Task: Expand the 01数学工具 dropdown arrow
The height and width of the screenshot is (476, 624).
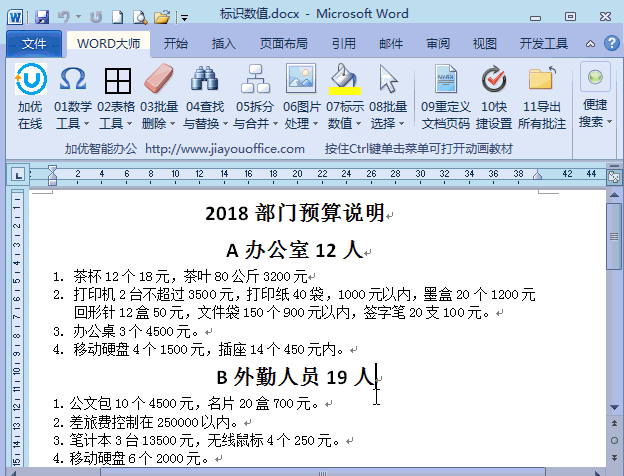Action: [86, 124]
